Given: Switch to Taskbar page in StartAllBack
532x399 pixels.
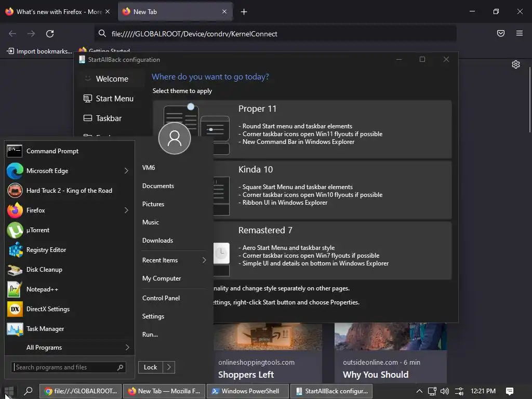Looking at the screenshot, I should (x=112, y=118).
